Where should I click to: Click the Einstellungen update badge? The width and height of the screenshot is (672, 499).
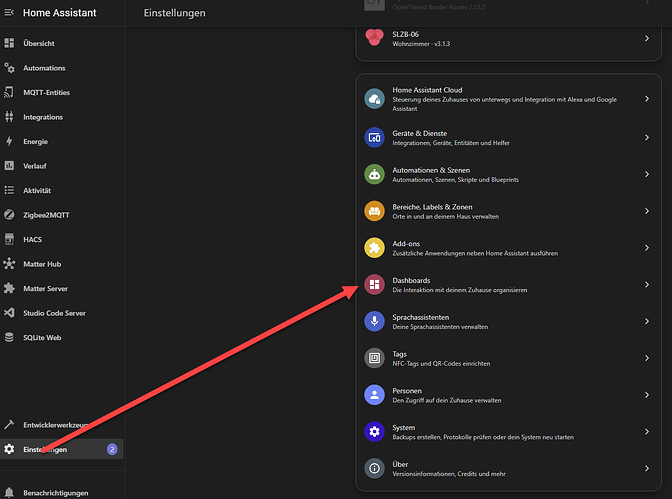(112, 449)
